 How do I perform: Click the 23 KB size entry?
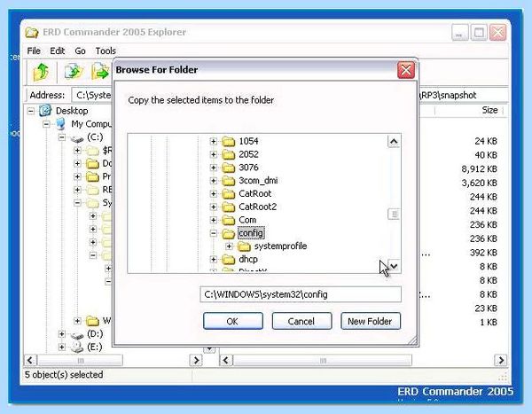click(x=486, y=309)
